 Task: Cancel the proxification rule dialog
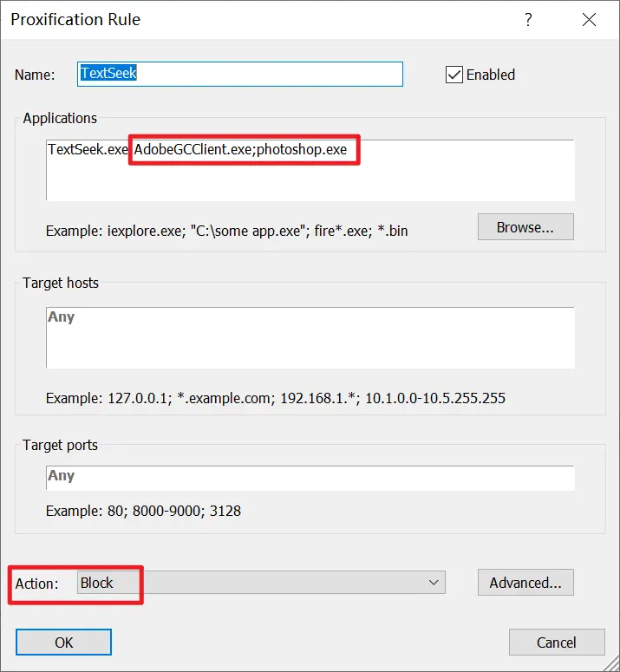tap(557, 642)
